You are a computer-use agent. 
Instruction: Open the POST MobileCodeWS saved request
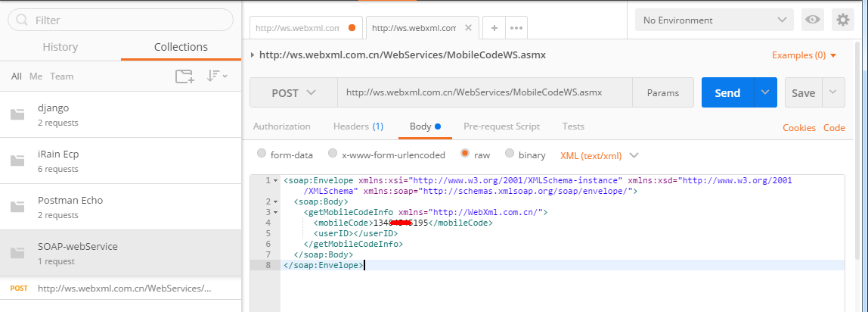(121, 289)
